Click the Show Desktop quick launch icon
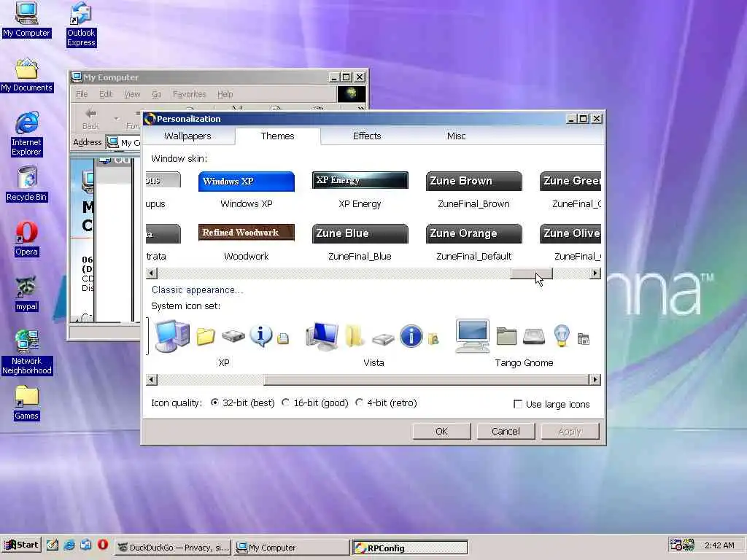Image resolution: width=747 pixels, height=560 pixels. pyautogui.click(x=53, y=545)
